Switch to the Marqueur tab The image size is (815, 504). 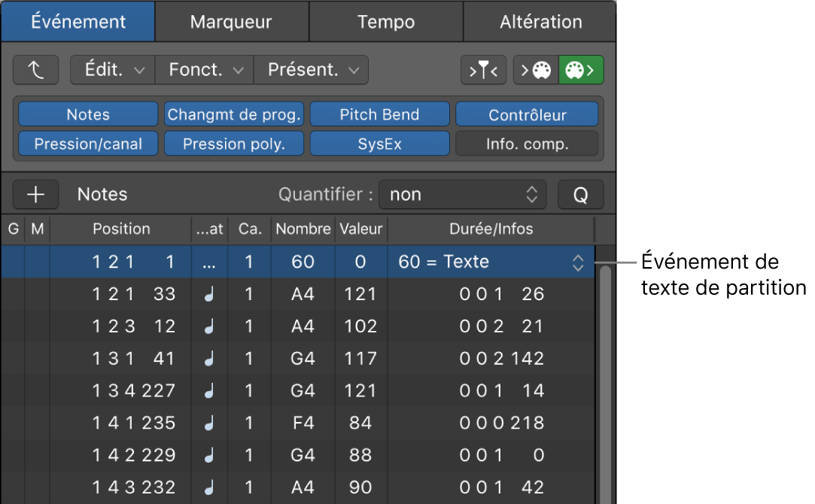pyautogui.click(x=231, y=21)
